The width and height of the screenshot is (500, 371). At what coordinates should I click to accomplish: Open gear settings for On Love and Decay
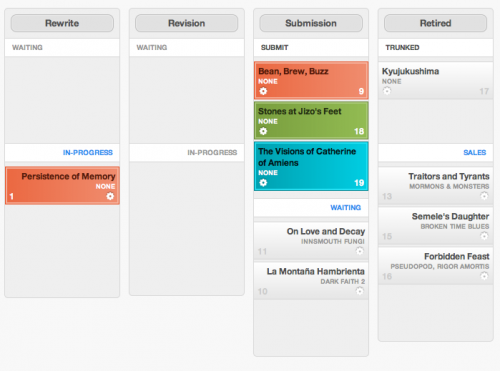tap(359, 251)
